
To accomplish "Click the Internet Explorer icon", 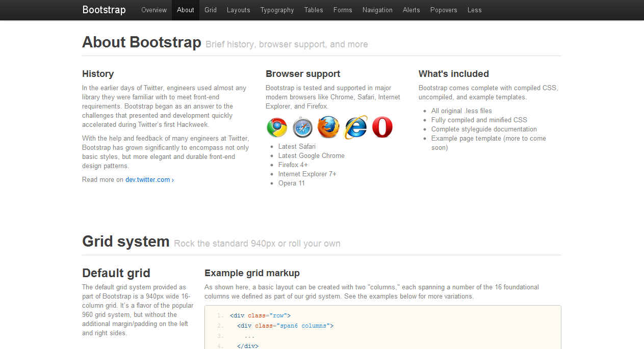I will [356, 127].
